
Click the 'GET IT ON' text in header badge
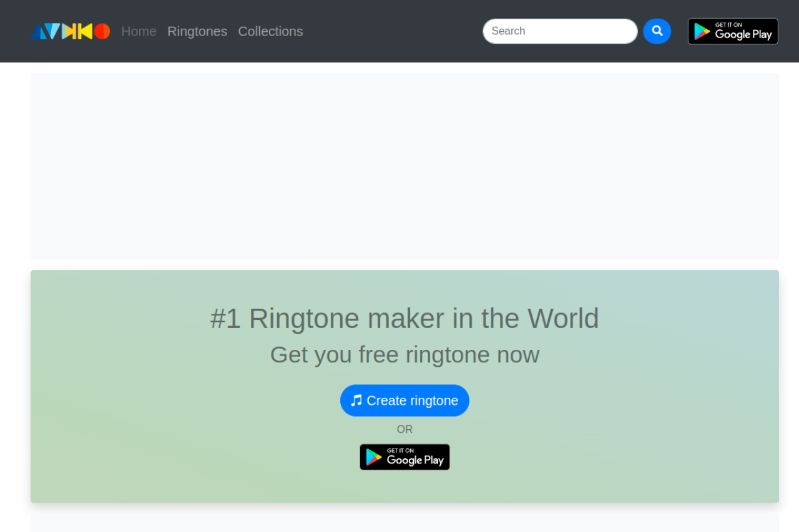728,25
